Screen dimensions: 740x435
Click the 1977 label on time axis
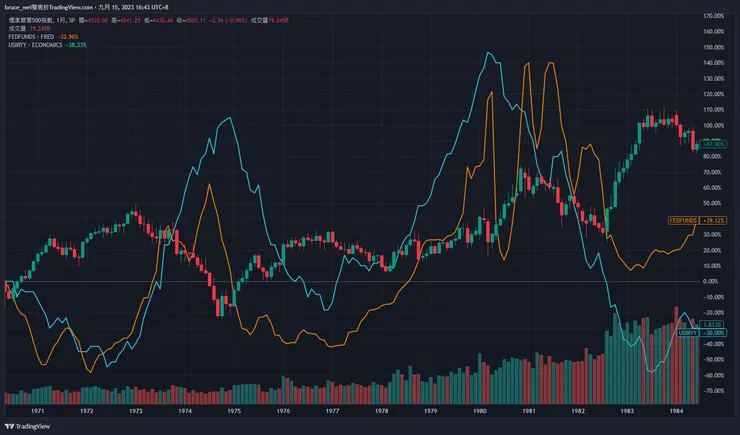tap(332, 411)
